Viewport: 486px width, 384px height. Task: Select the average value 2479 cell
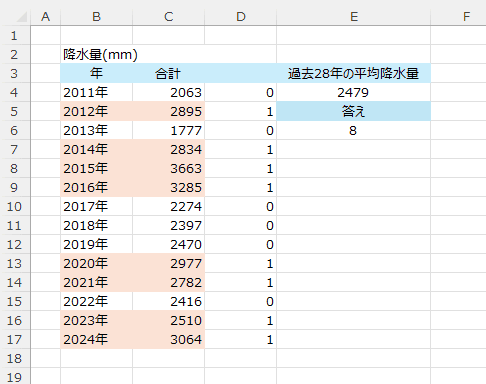point(353,92)
